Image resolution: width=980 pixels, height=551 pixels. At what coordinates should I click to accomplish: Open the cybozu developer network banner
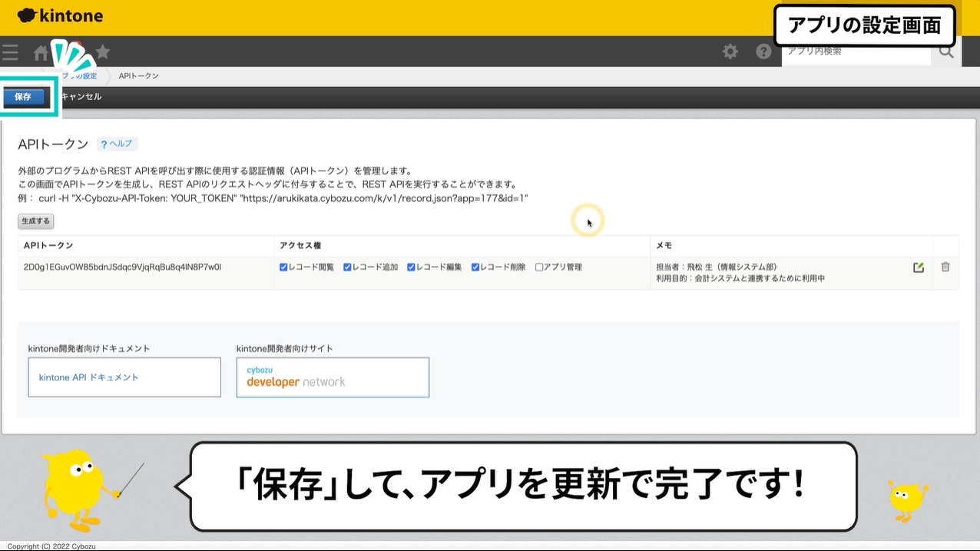tap(333, 377)
